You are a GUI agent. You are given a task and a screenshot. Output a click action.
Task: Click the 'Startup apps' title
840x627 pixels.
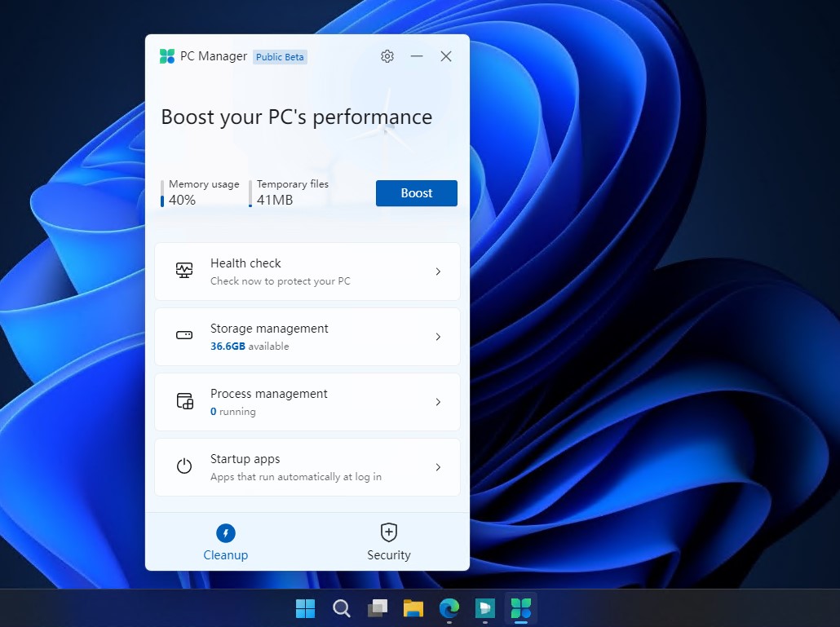[245, 459]
